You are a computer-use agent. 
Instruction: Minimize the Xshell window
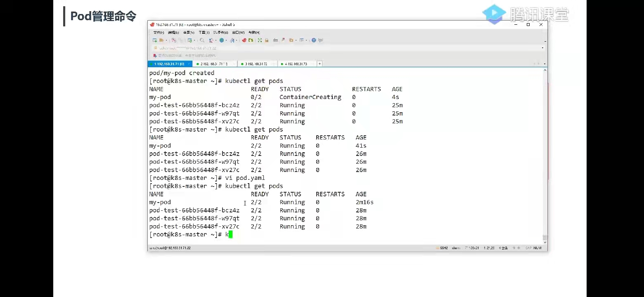(x=516, y=25)
